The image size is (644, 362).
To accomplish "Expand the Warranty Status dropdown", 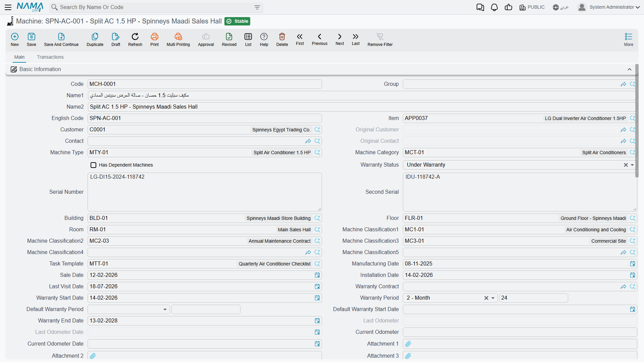I will [632, 165].
